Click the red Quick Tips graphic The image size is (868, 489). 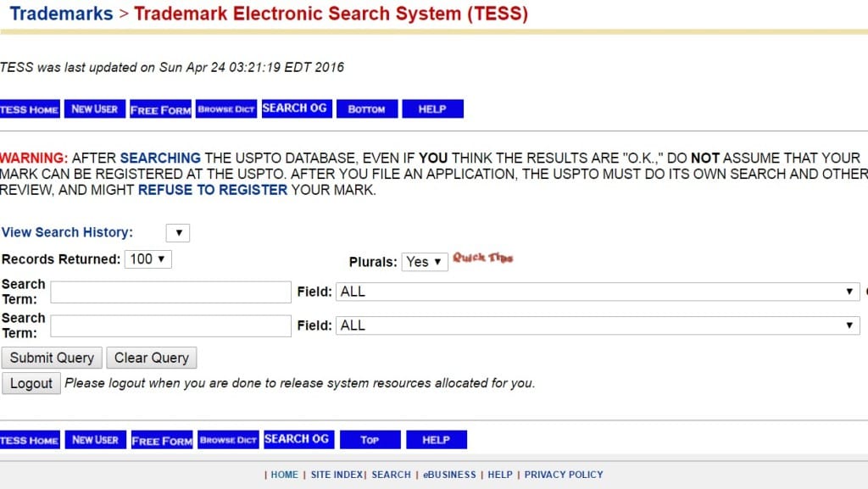coord(483,258)
